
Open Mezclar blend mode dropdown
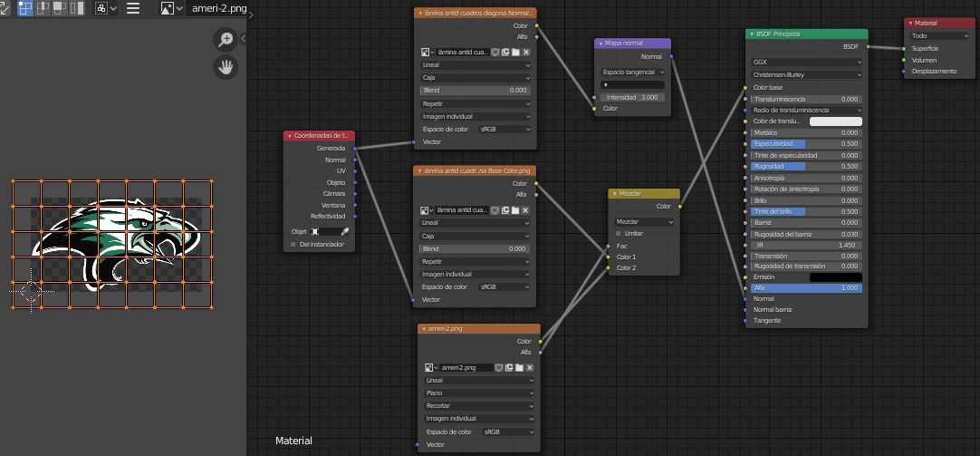point(644,222)
